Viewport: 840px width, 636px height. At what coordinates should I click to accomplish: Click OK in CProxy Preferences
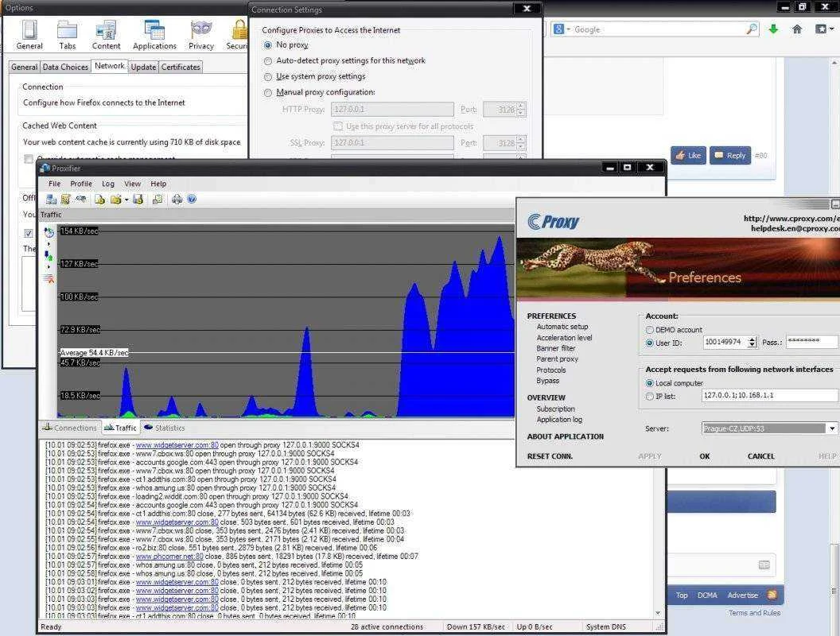[x=705, y=456]
